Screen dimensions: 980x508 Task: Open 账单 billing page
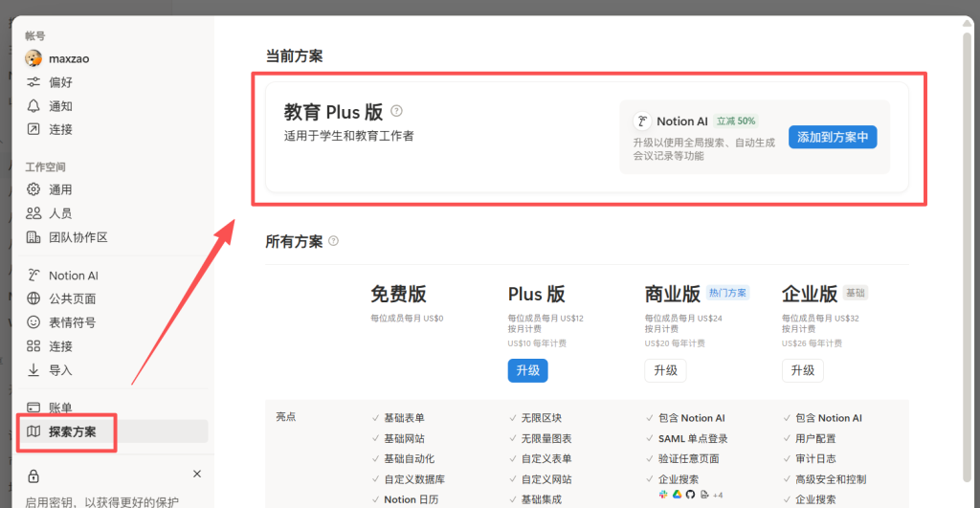click(60, 408)
